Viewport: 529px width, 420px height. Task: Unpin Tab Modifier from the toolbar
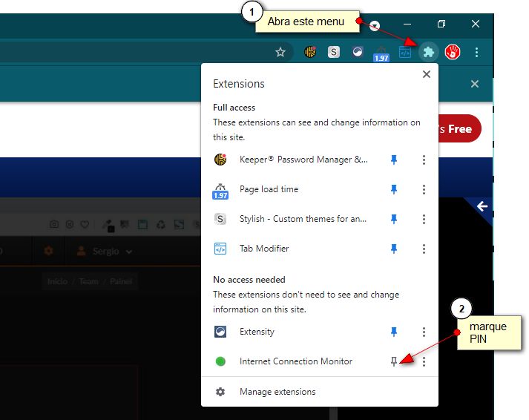pyautogui.click(x=394, y=249)
